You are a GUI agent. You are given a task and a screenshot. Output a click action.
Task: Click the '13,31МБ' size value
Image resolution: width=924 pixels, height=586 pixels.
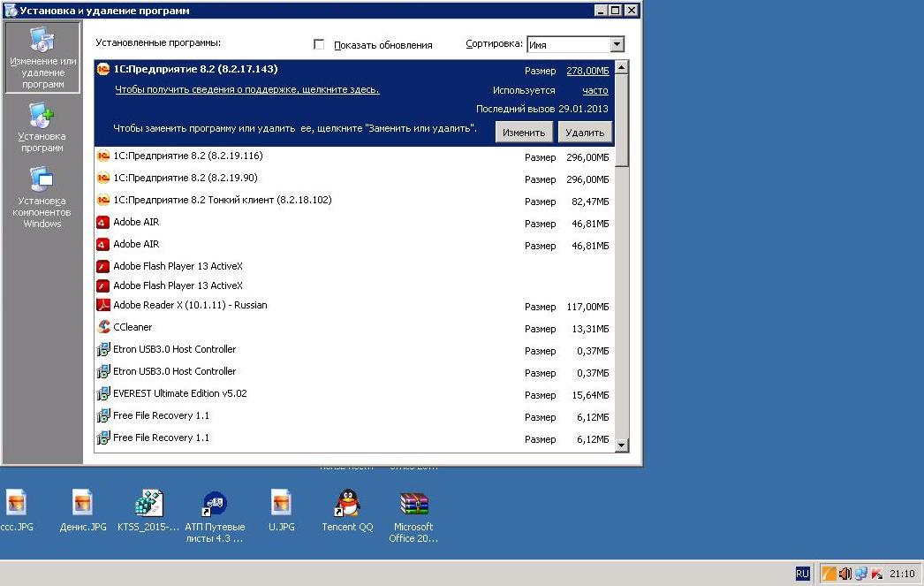click(590, 329)
